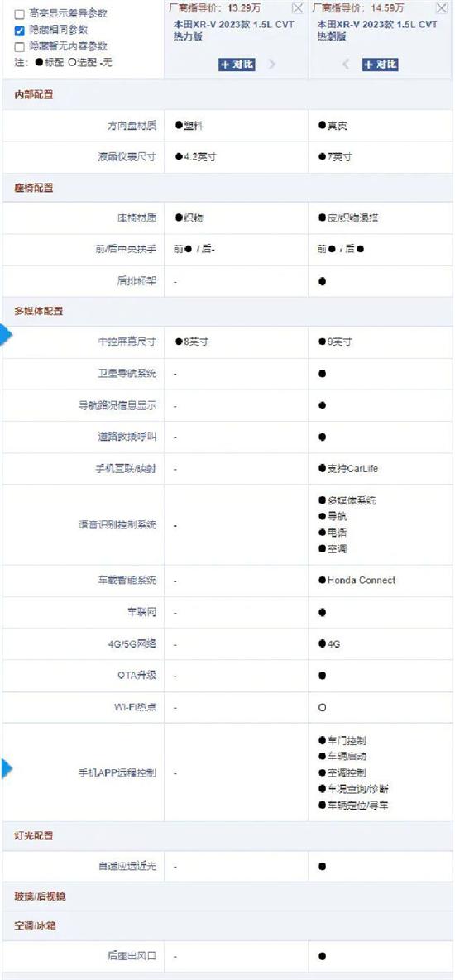Click the +对比 button under 热力版
455x980 pixels.
tap(237, 64)
